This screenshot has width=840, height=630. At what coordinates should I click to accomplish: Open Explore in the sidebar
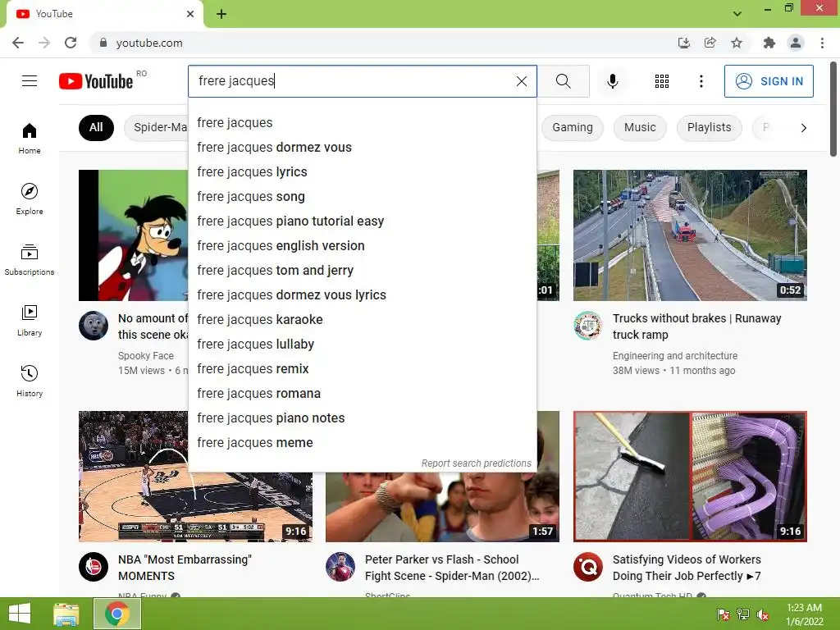point(30,199)
